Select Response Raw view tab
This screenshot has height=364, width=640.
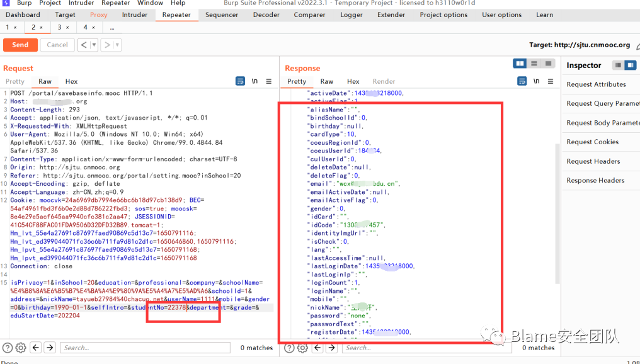pos(326,81)
